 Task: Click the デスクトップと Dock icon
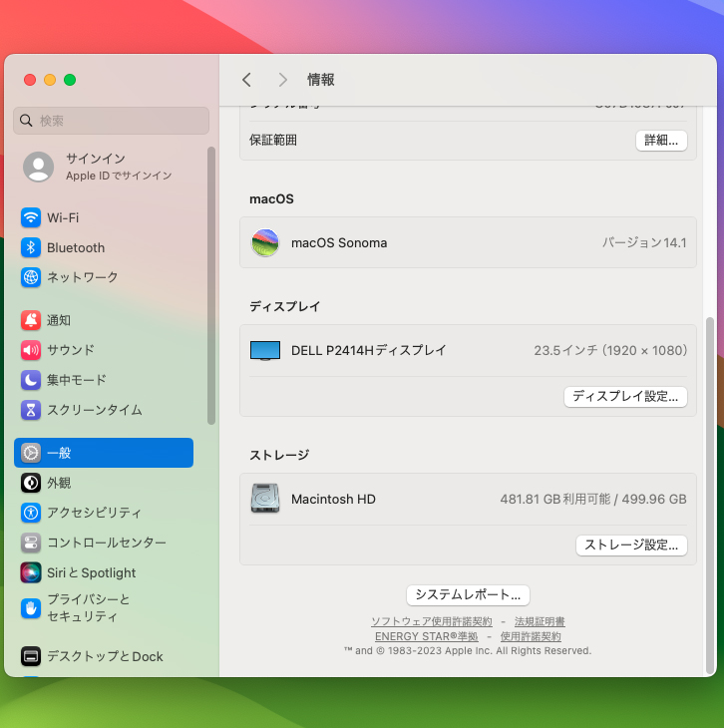[x=31, y=656]
